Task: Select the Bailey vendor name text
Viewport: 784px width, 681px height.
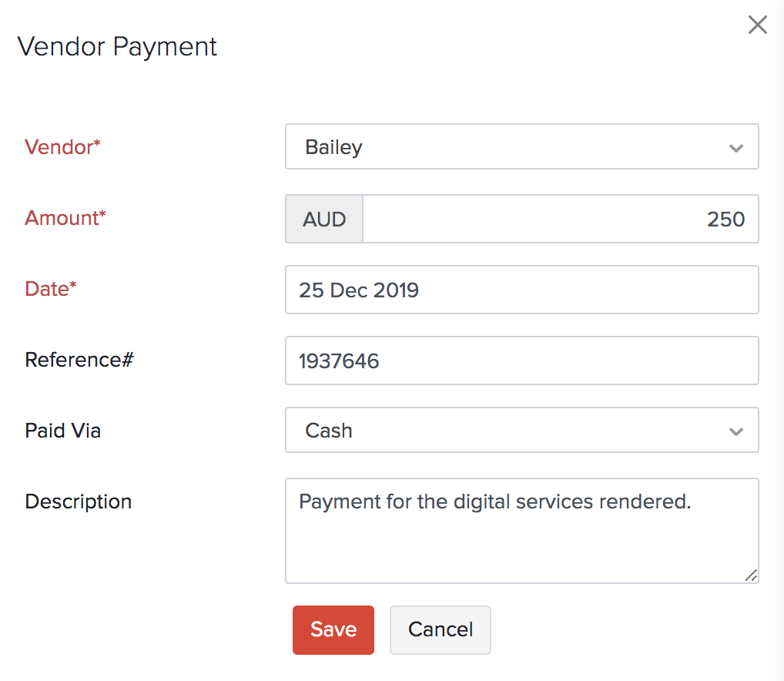Action: point(333,147)
